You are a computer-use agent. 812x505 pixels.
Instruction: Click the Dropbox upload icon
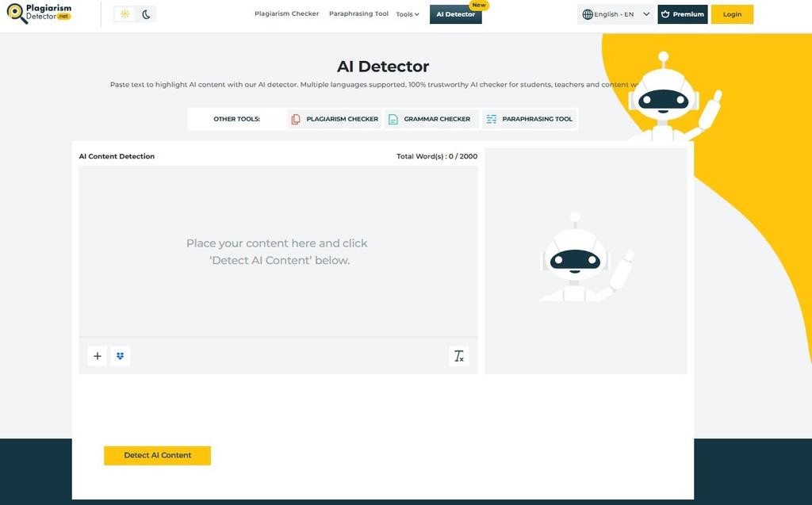point(121,356)
